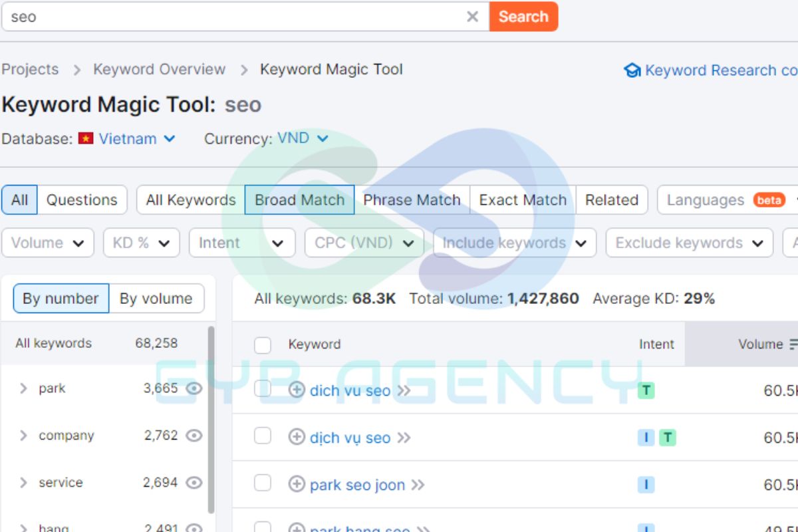Open the Exclude keywords filter
Image resolution: width=798 pixels, height=532 pixels.
(690, 243)
